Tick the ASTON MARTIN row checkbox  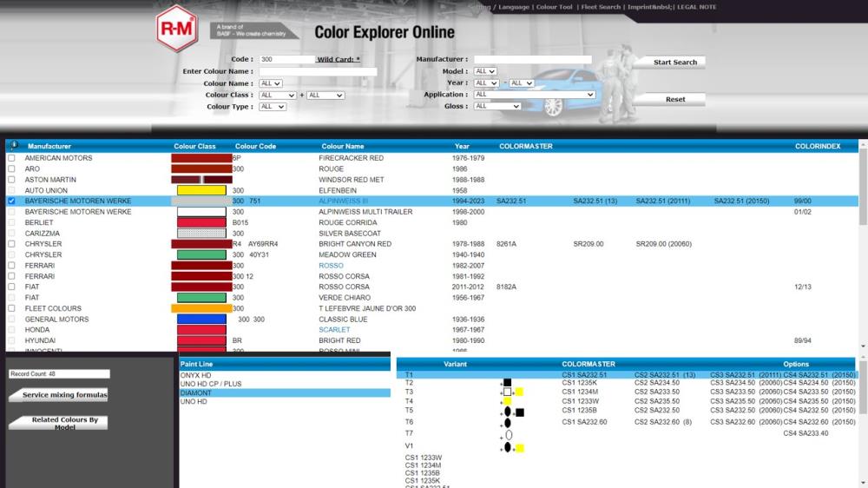11,180
